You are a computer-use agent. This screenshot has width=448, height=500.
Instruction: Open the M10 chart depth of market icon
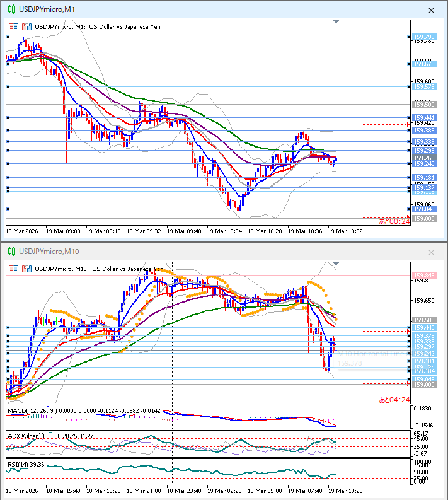click(26, 269)
